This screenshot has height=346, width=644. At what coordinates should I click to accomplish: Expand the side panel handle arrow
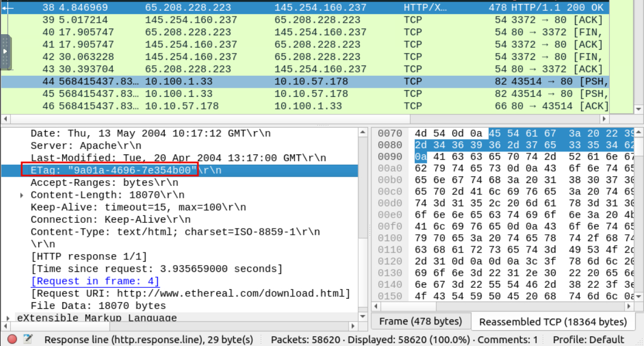[6, 51]
